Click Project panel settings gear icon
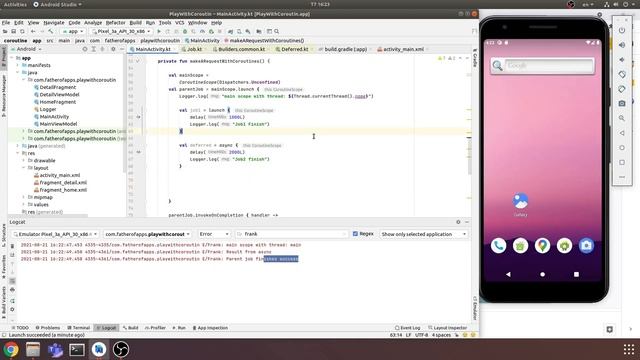640x360 pixels. [113, 49]
